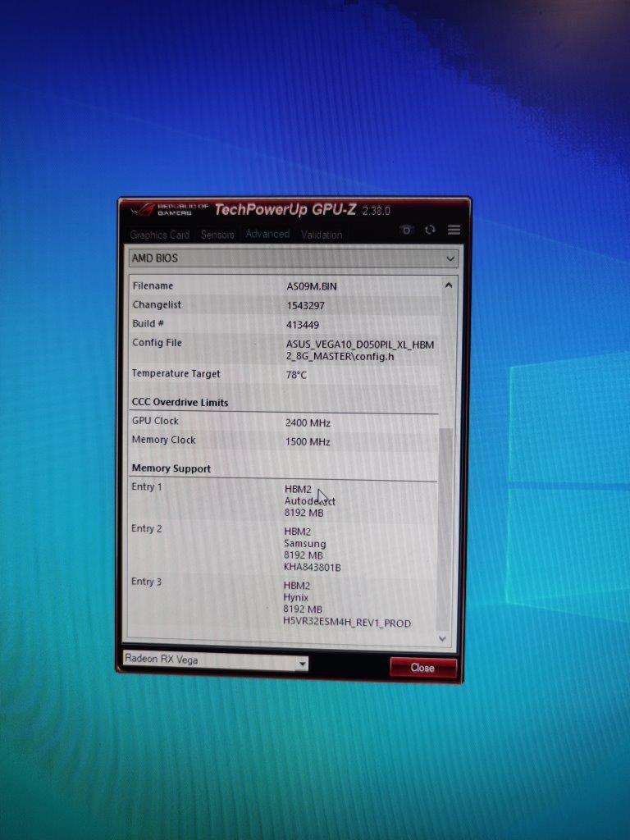Select the Advanced tab

(267, 234)
